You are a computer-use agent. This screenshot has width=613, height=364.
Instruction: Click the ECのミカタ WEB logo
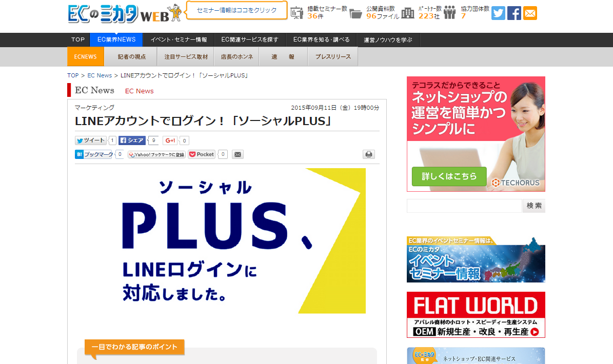click(124, 13)
